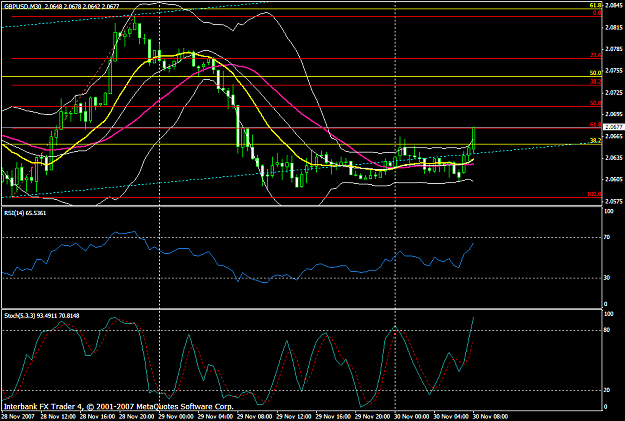Click the RSI panel 30 level value
Image resolution: width=625 pixels, height=421 pixels.
(607, 278)
